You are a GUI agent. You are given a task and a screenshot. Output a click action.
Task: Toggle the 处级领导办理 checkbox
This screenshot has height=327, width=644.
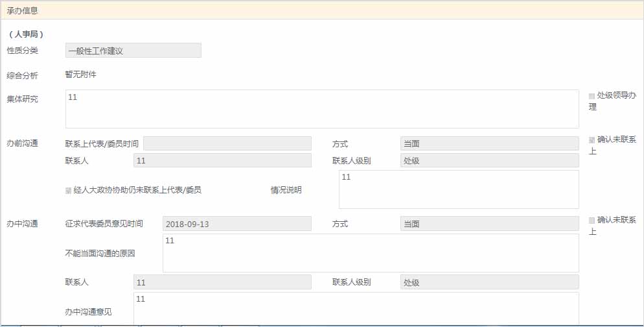(x=592, y=96)
